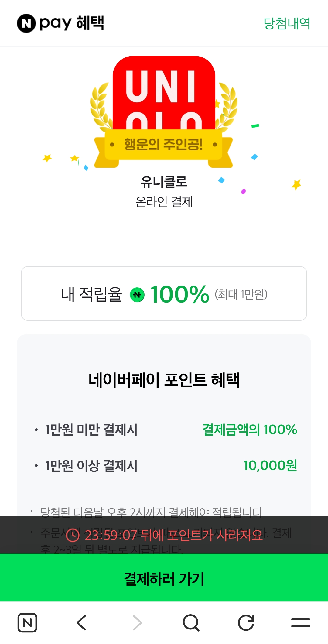Tap the green Naver point coin icon
Screen dimensions: 328x644
point(137,295)
